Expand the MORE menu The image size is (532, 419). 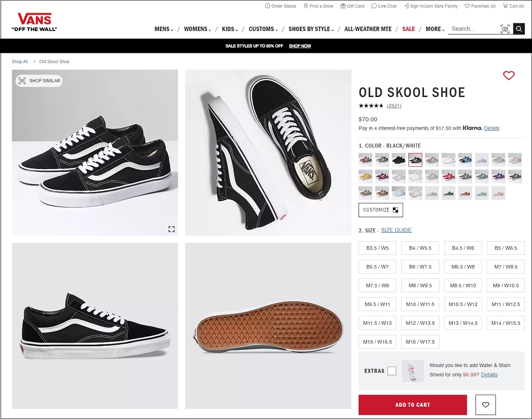435,29
